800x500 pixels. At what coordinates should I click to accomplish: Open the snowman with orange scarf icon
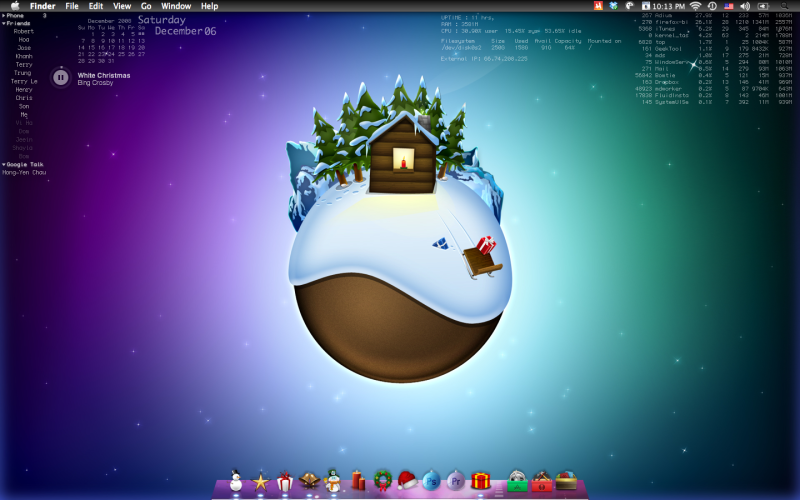[x=333, y=481]
